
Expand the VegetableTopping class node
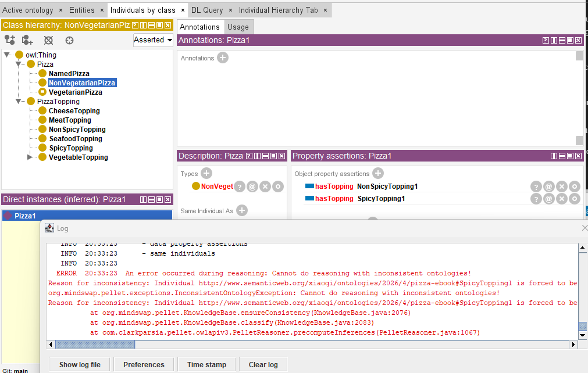tap(30, 157)
